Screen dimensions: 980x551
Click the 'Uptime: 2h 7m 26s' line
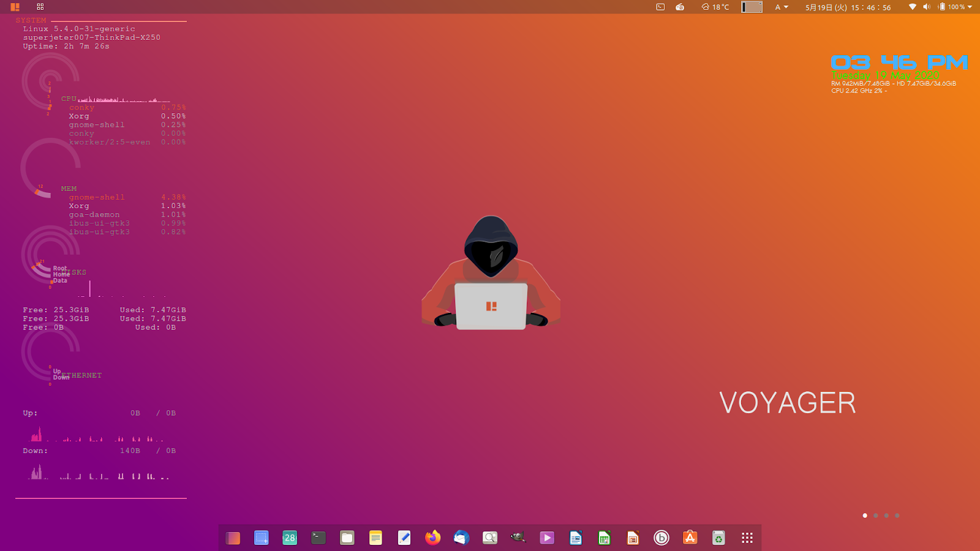tap(66, 46)
